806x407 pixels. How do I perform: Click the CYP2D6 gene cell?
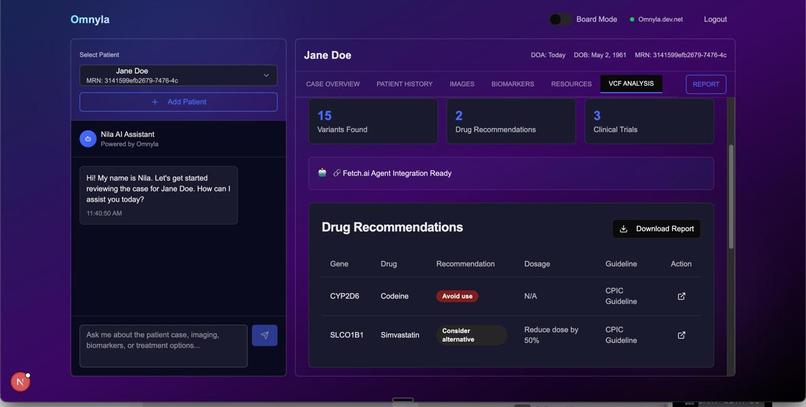coord(344,296)
